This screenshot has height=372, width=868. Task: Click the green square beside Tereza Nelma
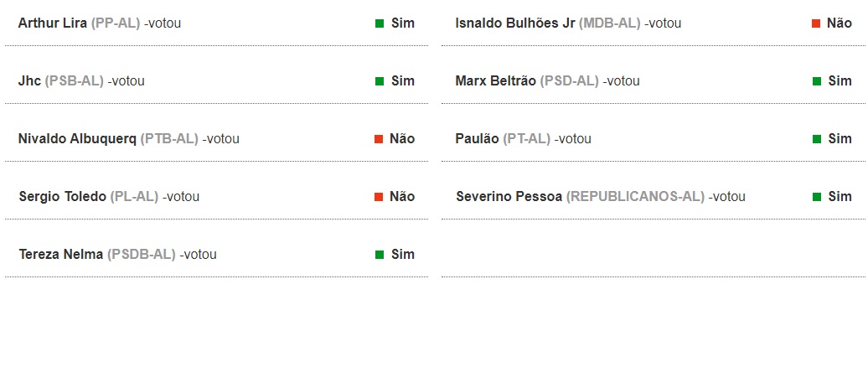tap(380, 255)
